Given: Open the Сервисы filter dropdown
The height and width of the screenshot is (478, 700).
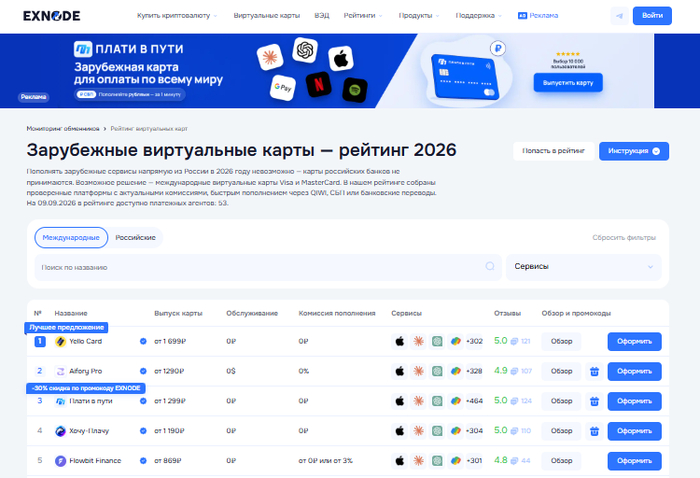Looking at the screenshot, I should 583,267.
